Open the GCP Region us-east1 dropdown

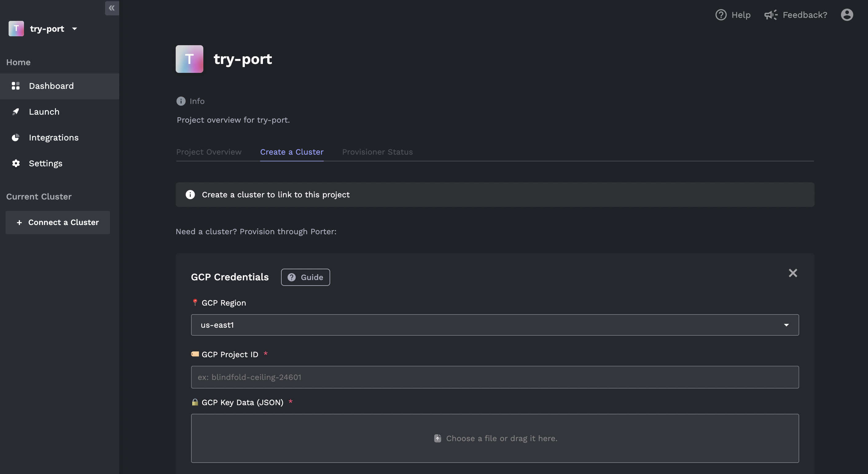[x=495, y=325]
